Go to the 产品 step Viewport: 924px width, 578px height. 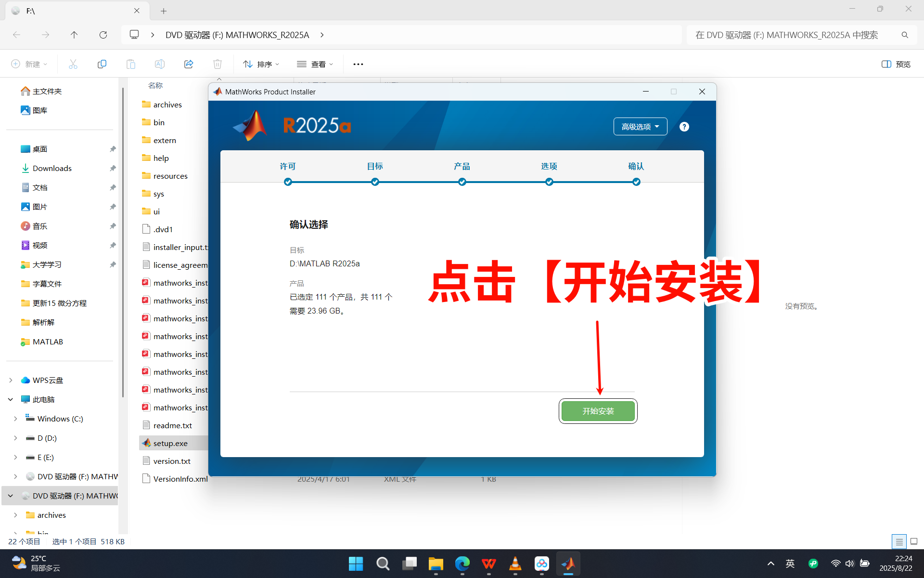pyautogui.click(x=462, y=166)
